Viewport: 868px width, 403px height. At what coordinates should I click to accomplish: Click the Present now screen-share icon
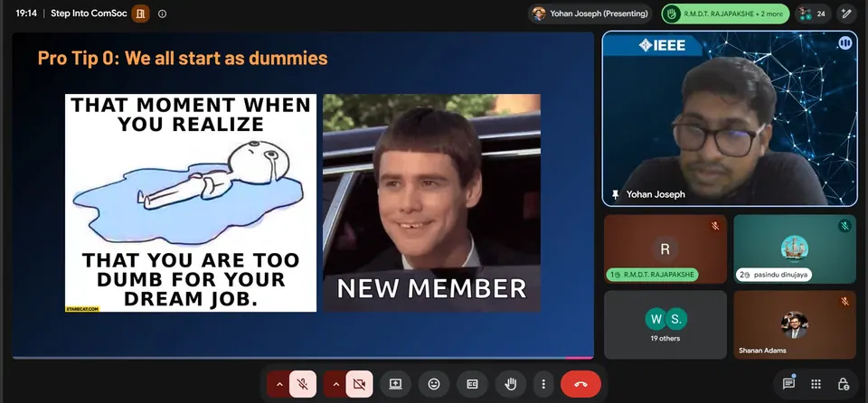[x=395, y=384]
